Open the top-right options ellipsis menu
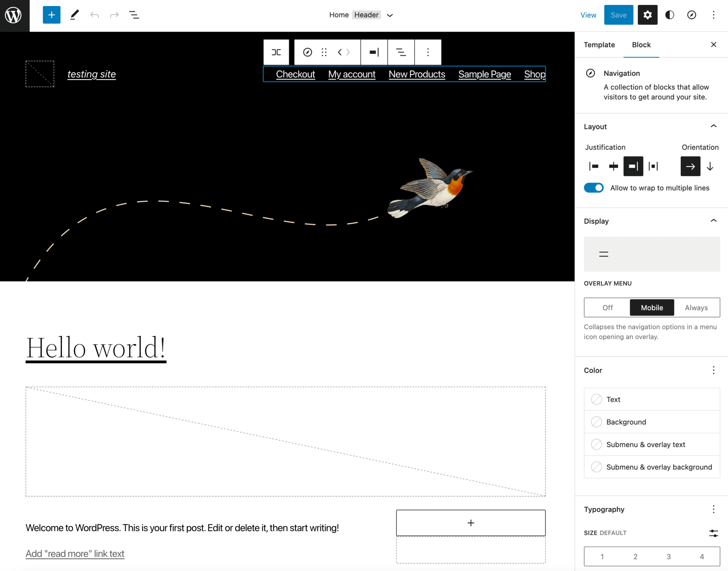Viewport: 728px width, 571px height. tap(713, 15)
